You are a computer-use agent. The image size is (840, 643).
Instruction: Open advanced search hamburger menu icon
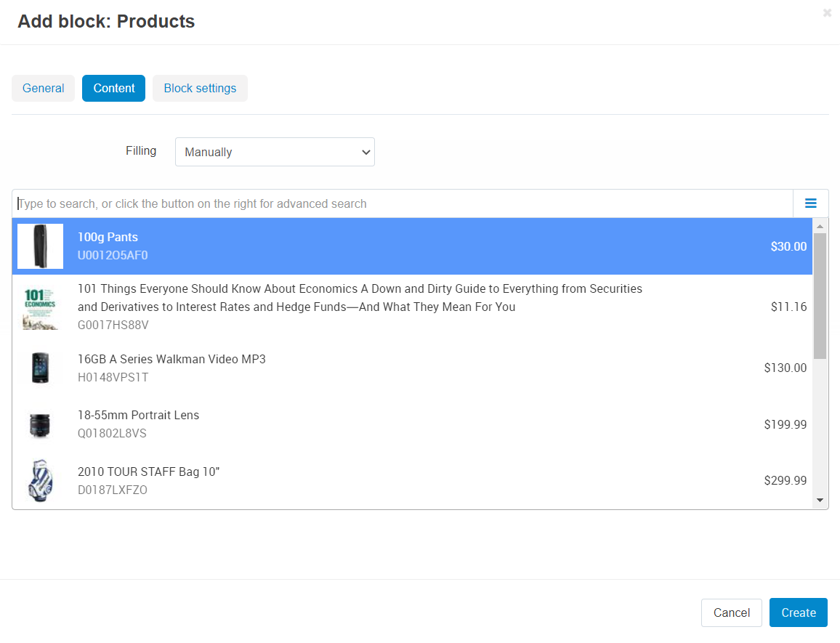pyautogui.click(x=810, y=203)
